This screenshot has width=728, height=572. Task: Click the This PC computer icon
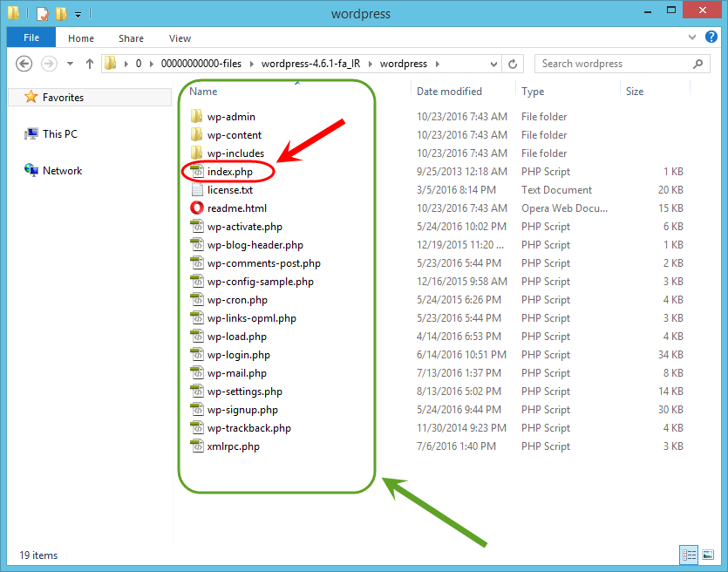tap(31, 133)
